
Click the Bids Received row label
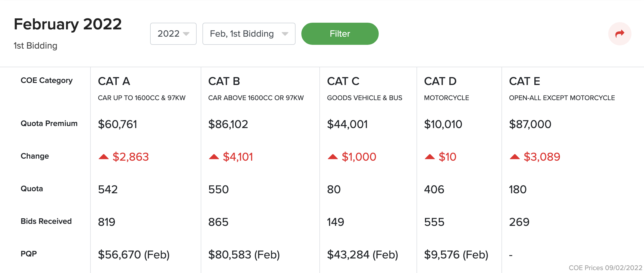46,221
